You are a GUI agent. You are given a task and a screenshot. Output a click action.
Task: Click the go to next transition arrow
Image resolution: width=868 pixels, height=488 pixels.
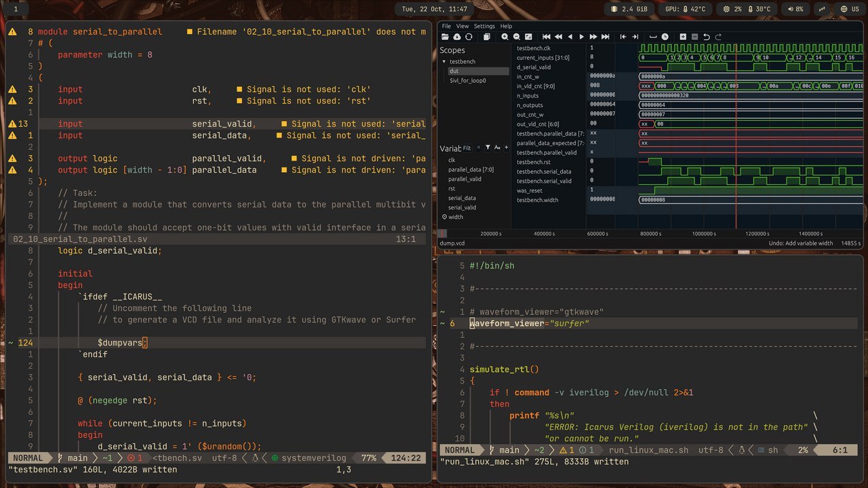tap(635, 37)
